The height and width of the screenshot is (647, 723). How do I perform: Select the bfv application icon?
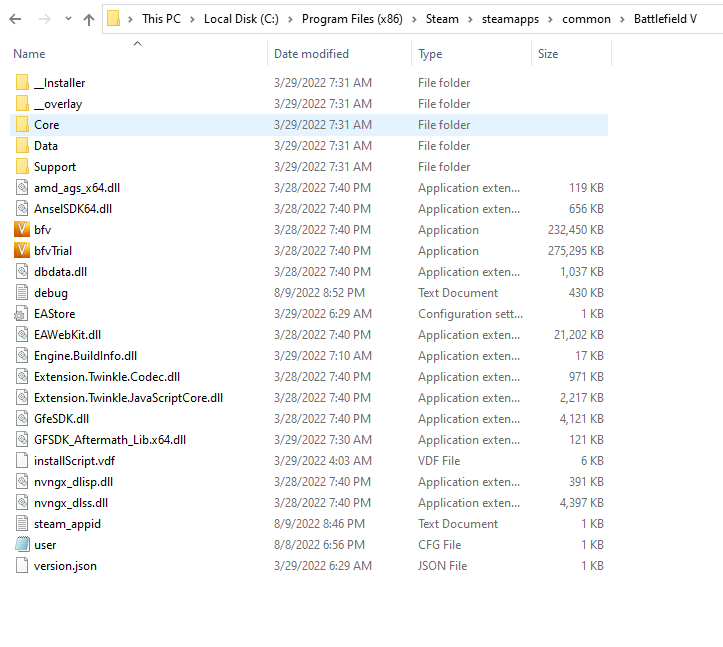coord(22,229)
